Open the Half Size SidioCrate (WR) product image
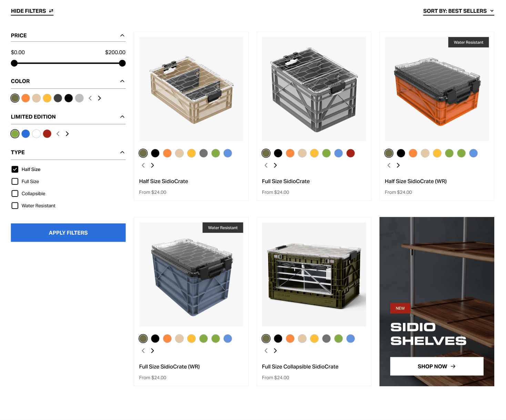Image resolution: width=506 pixels, height=420 pixels. (x=437, y=89)
